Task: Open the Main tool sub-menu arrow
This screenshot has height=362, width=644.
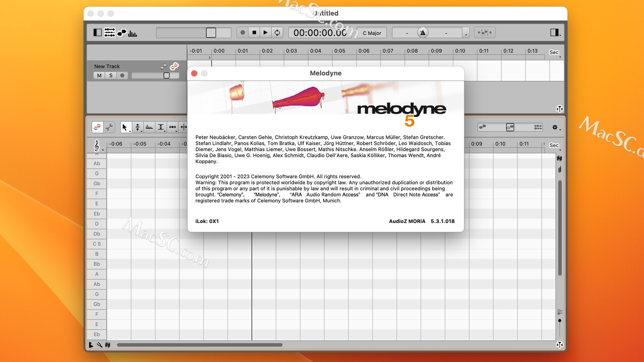Action: [130, 131]
